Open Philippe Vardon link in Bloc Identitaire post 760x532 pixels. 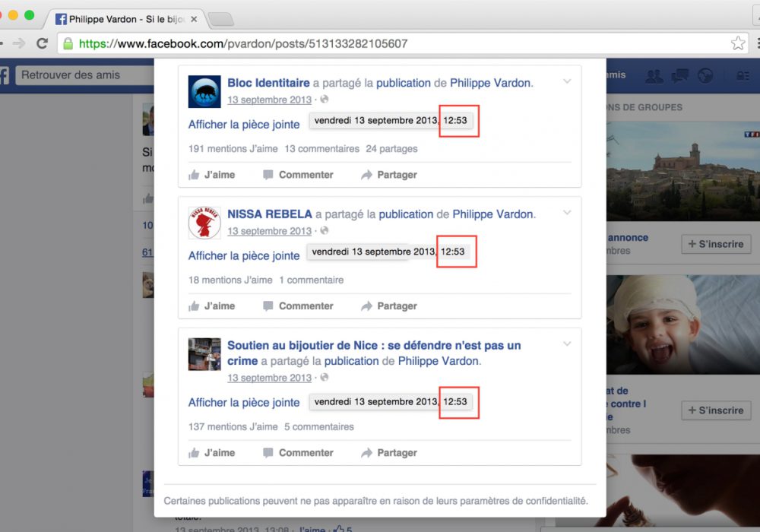(490, 83)
